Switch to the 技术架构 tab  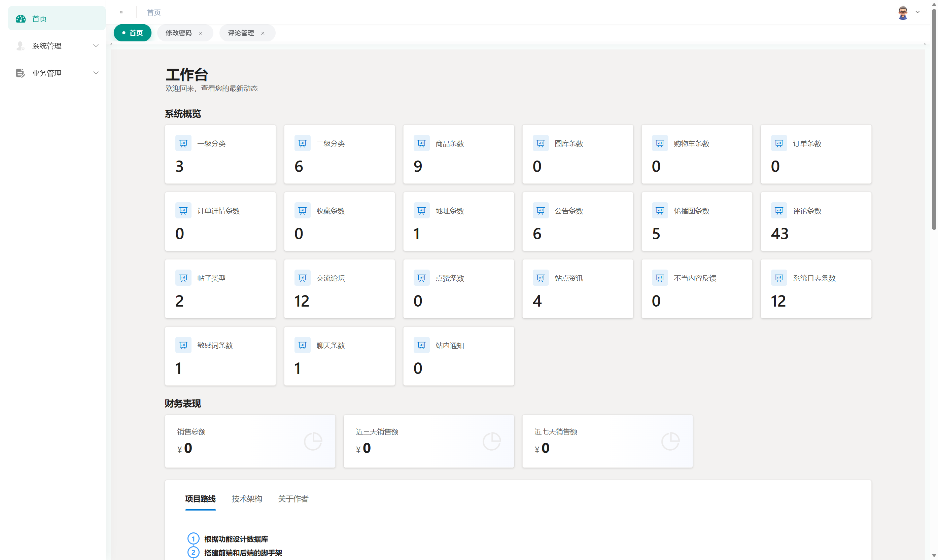pos(246,498)
